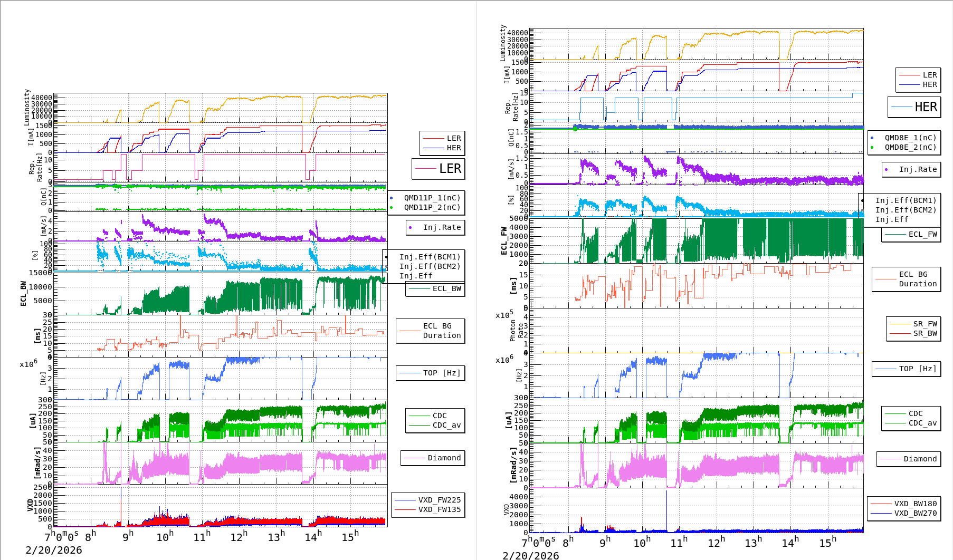Click the Diamond legend in left plot
The image size is (953, 560).
[433, 458]
